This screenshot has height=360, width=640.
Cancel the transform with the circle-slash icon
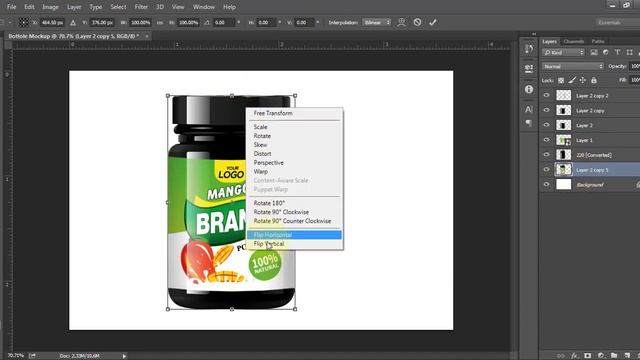(417, 22)
